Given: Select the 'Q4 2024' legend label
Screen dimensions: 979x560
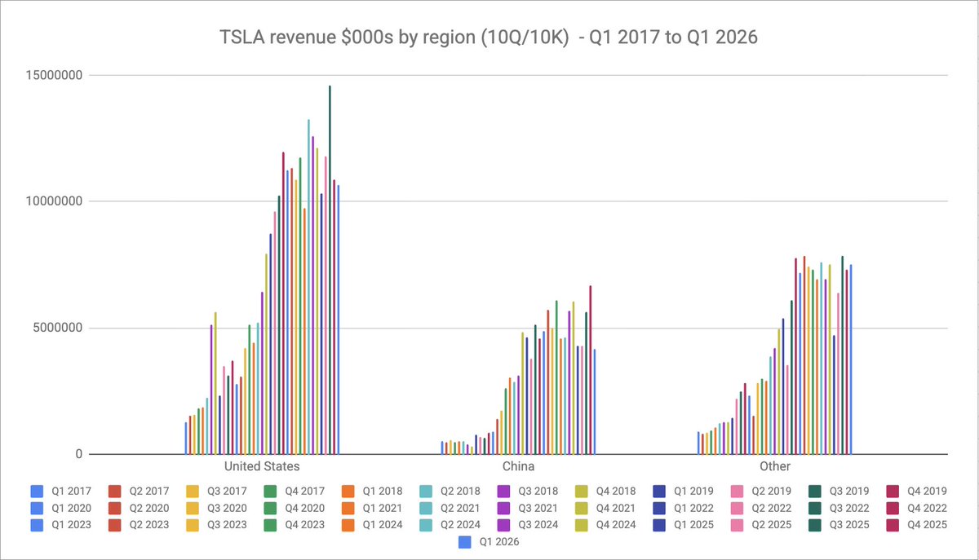Looking at the screenshot, I should coord(616,524).
